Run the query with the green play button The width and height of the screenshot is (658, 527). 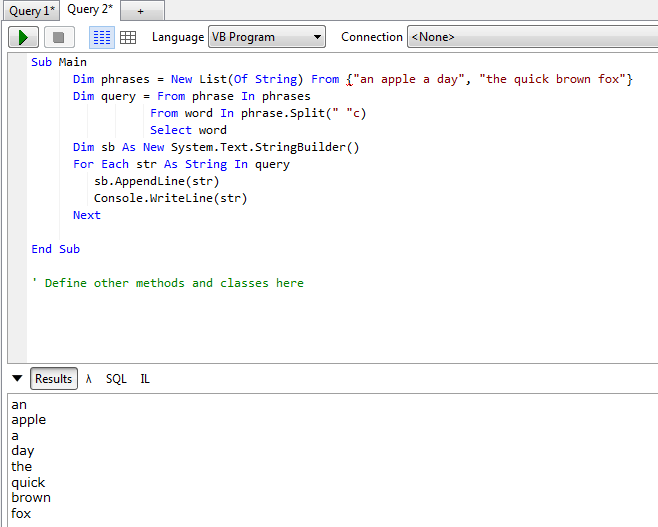[x=24, y=37]
